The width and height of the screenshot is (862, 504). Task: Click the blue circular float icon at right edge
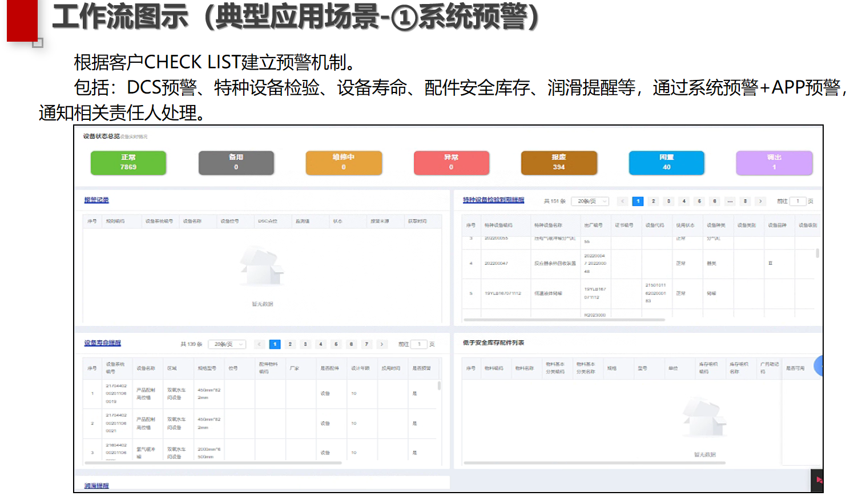coord(819,366)
